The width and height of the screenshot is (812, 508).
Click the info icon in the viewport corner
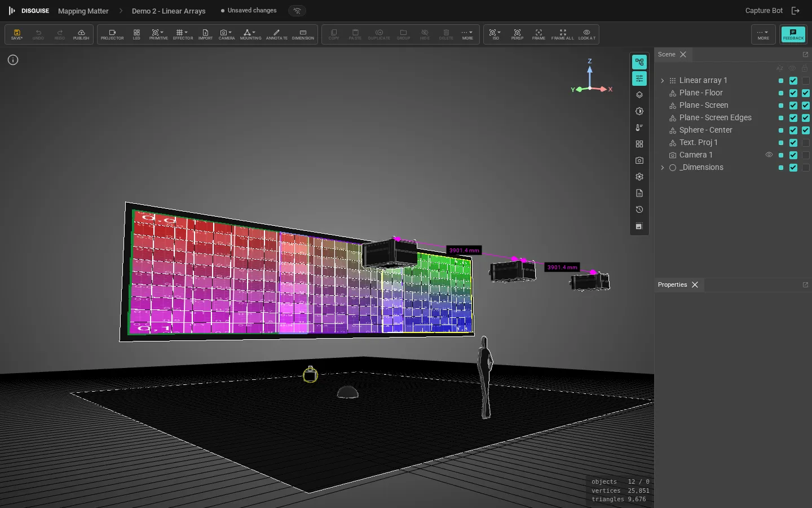13,60
